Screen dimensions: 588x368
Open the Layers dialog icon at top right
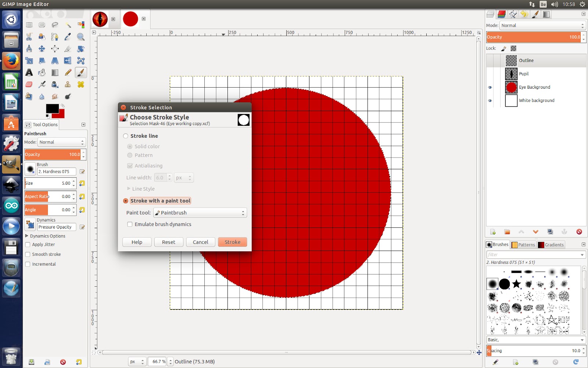490,14
